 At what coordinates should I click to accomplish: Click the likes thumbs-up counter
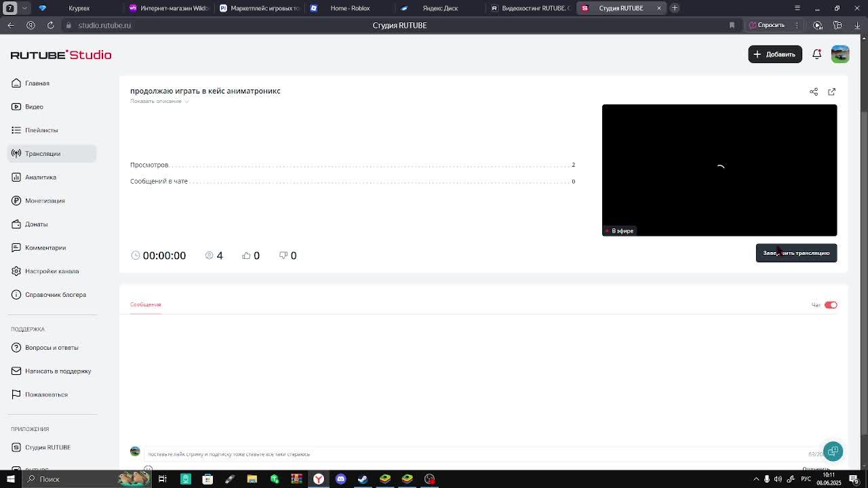click(x=251, y=256)
